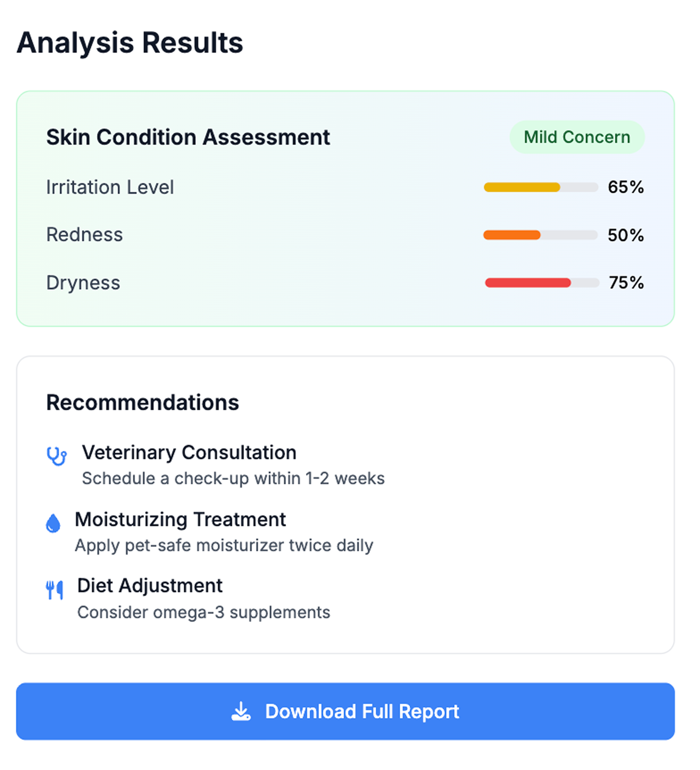Viewport: 700px width, 770px height.
Task: Click the stethoscope icon beside Veterinary Consultation
Action: (57, 456)
